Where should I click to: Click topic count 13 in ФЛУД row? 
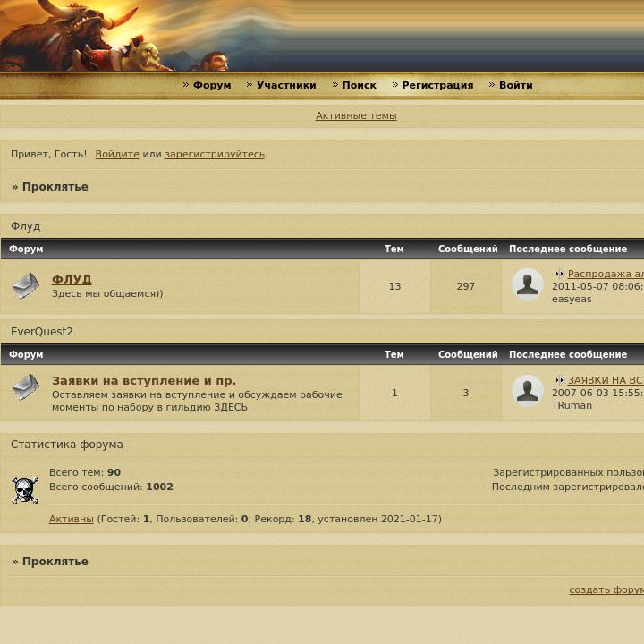394,286
